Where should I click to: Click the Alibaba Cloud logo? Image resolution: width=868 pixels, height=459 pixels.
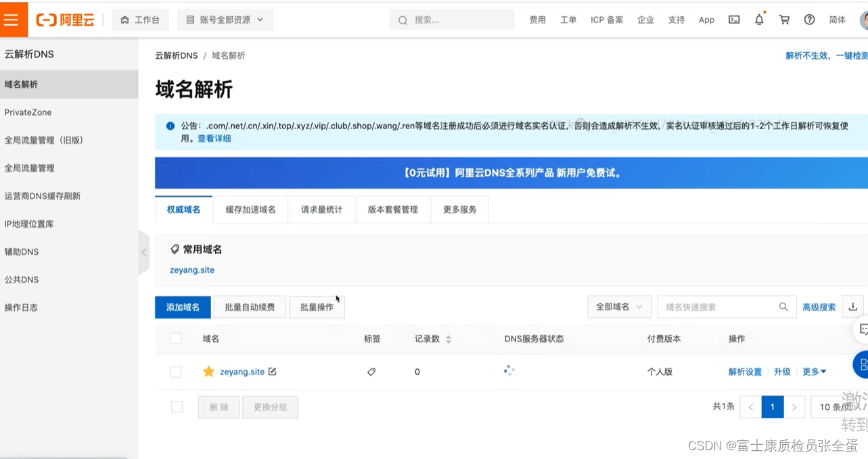(x=65, y=20)
